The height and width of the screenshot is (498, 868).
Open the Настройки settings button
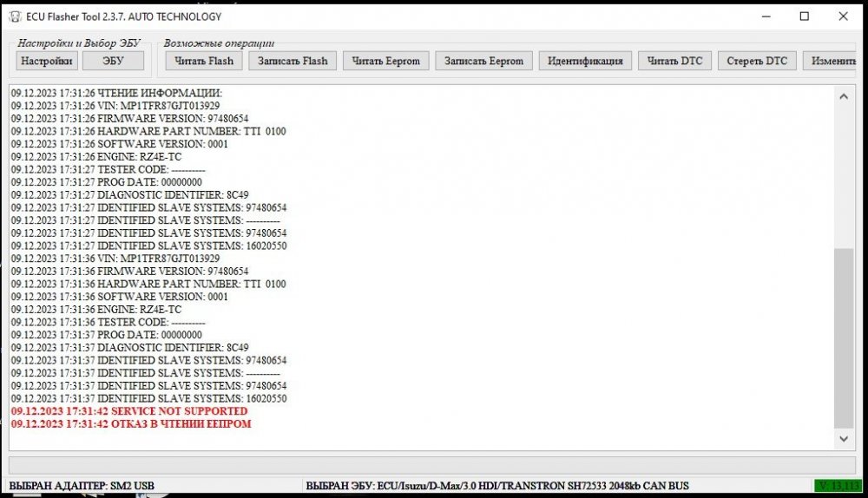pos(47,61)
